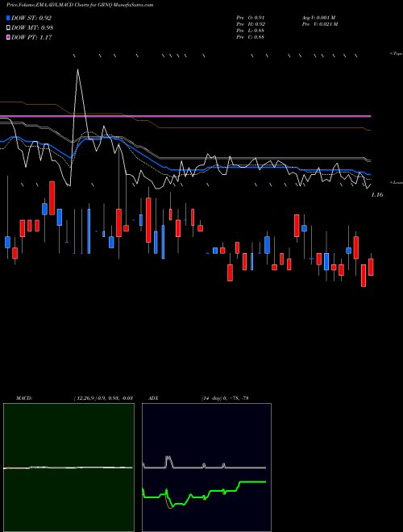Screen dimensions: 403x532
Task: Open the green MACD indicator chart panel
Action: coord(69,468)
